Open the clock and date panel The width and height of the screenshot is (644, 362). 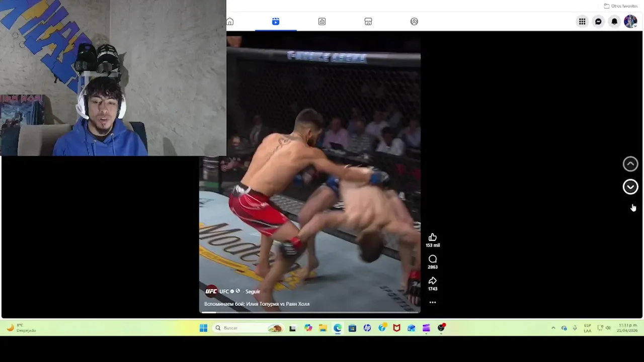tap(627, 328)
